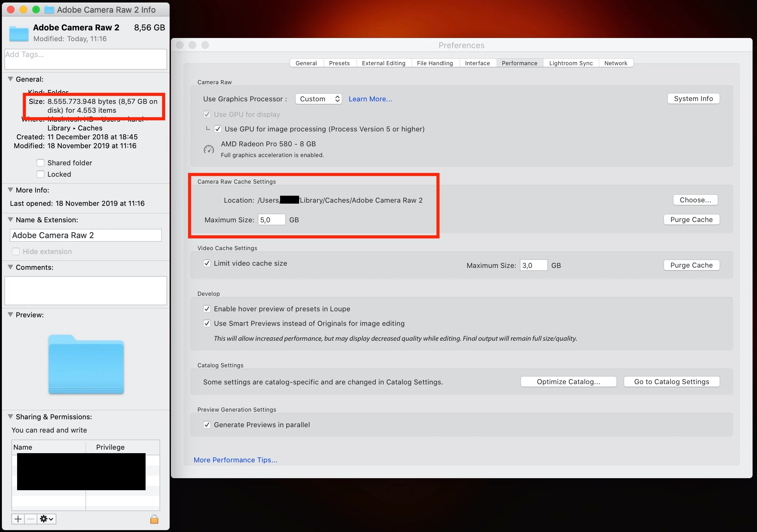Click the Adobe Camera Raw 2 header folder icon
Image resolution: width=757 pixels, height=532 pixels.
tap(19, 33)
